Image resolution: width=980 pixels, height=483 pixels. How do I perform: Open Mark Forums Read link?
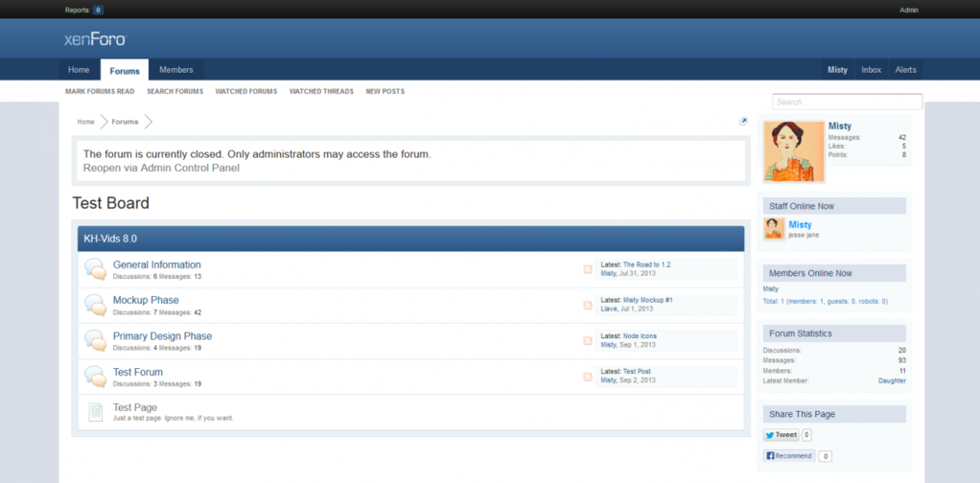(100, 92)
